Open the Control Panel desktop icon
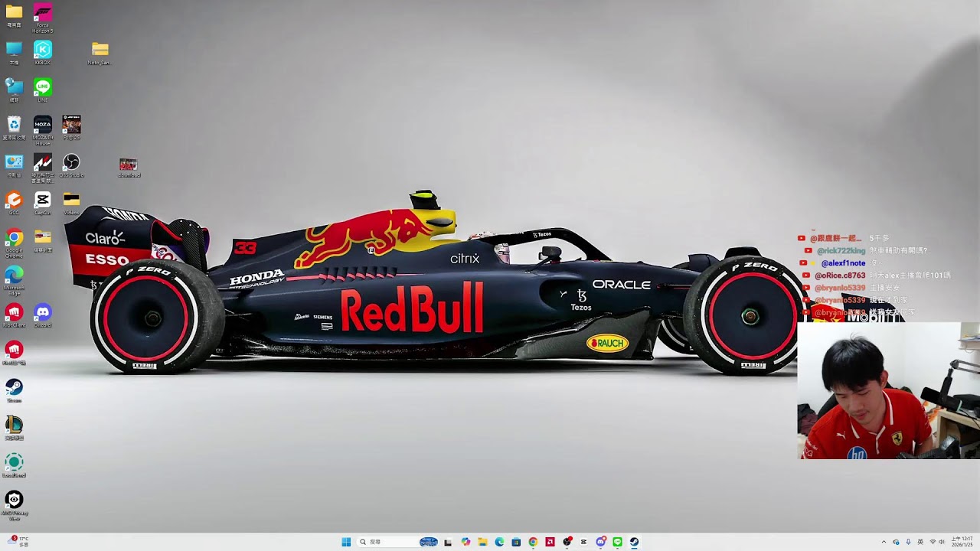The width and height of the screenshot is (980, 551). pos(14,165)
